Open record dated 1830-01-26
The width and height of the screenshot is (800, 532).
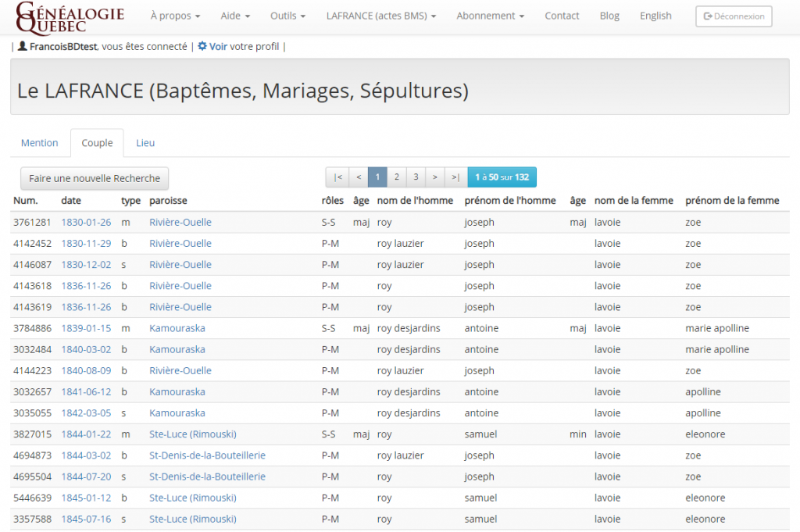pyautogui.click(x=86, y=223)
